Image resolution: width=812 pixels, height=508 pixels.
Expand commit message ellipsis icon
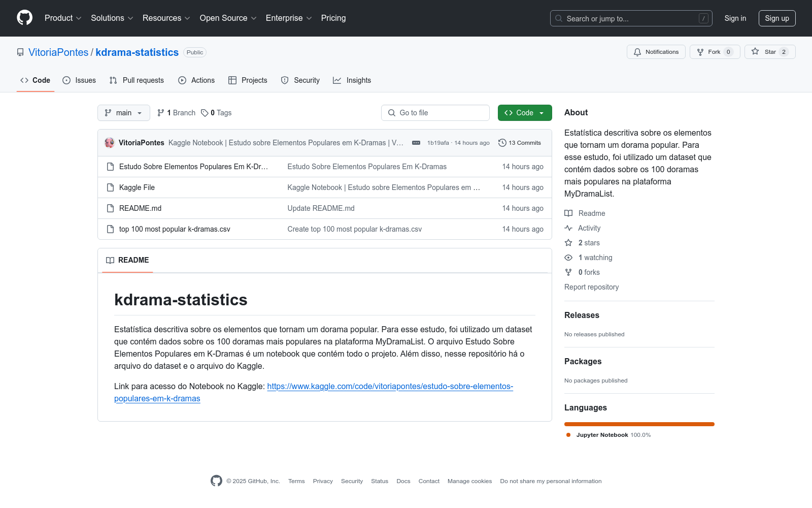[x=416, y=143]
